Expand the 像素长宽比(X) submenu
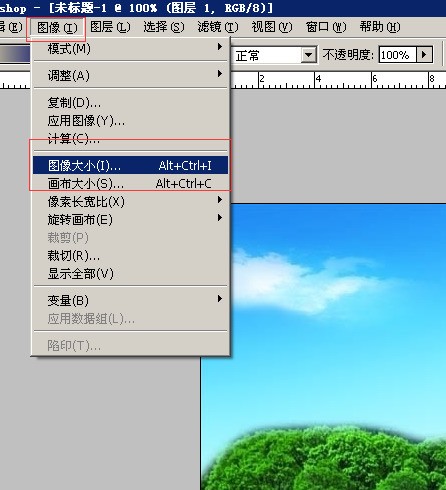446x490 pixels. coord(130,201)
